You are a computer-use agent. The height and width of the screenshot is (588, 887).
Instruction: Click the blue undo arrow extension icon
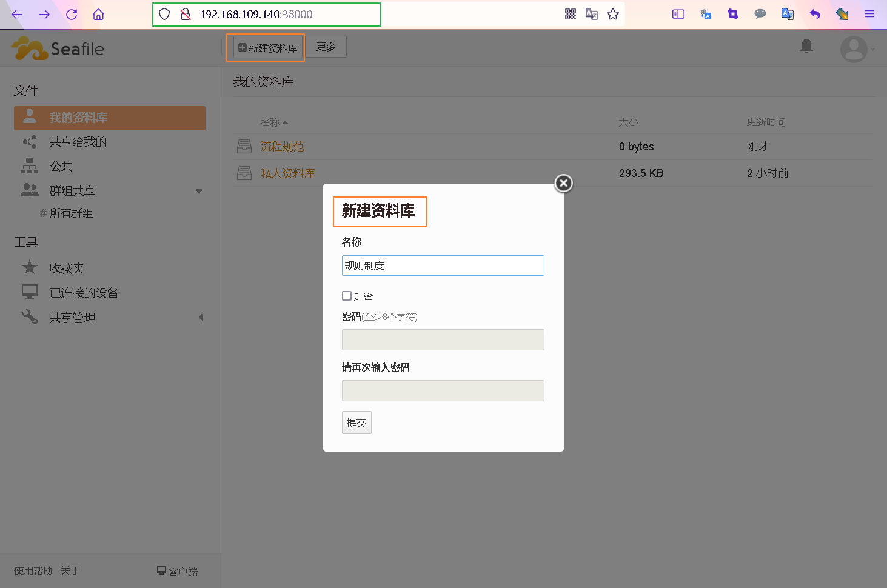tap(815, 14)
